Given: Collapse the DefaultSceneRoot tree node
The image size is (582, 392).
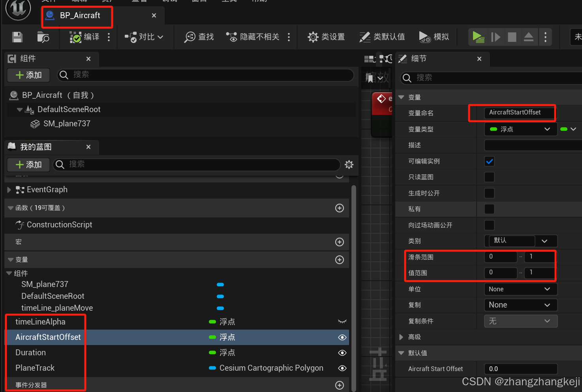Looking at the screenshot, I should point(19,109).
